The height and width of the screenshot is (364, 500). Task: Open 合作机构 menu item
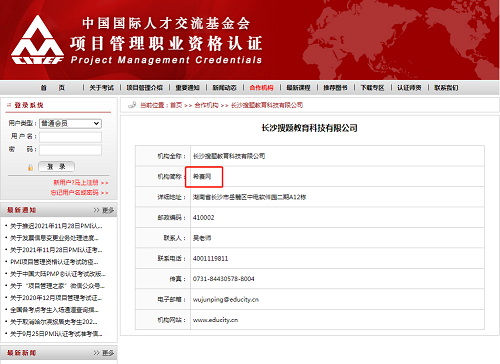261,88
